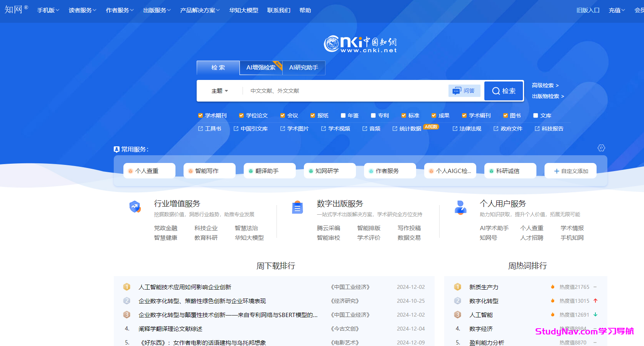Uncheck the 报纸 checkbox

coord(313,115)
